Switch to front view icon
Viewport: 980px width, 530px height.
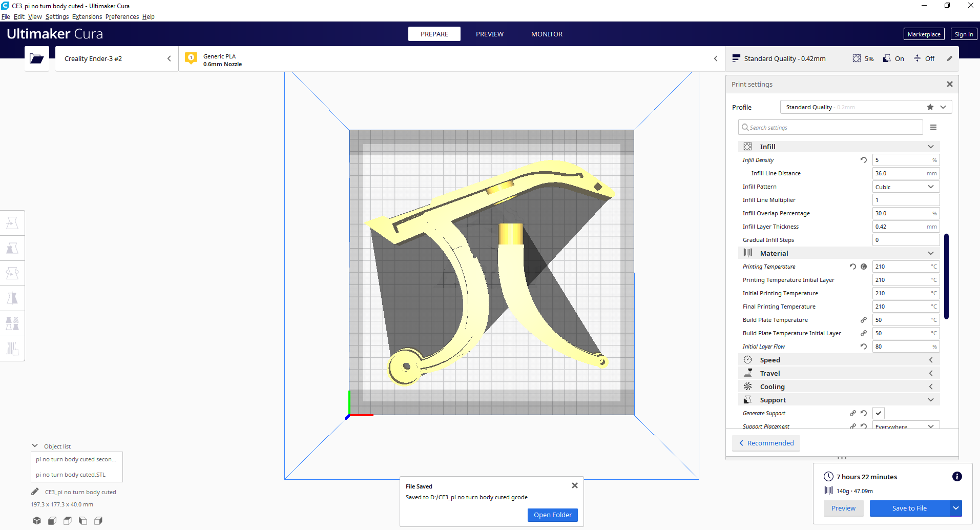pyautogui.click(x=52, y=521)
